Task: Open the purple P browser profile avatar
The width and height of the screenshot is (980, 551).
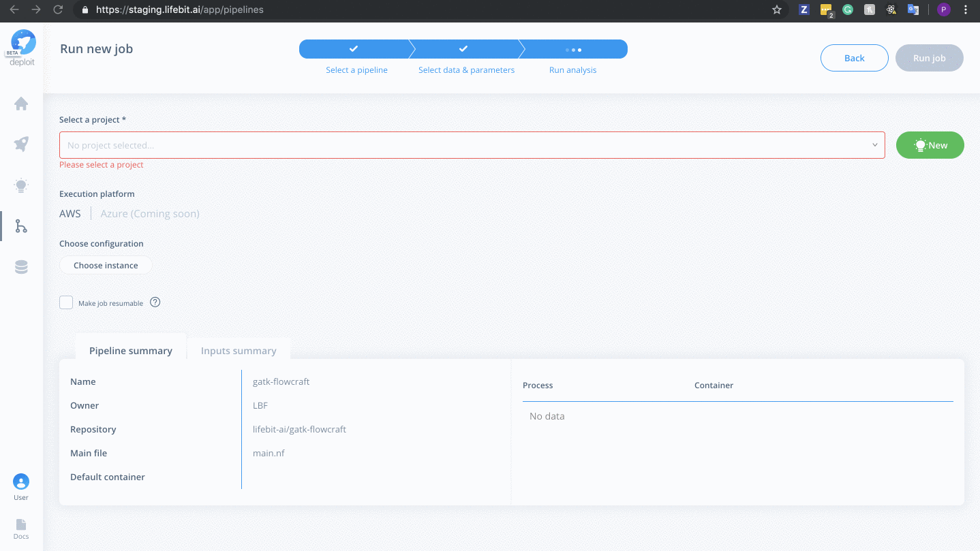Action: click(x=944, y=10)
